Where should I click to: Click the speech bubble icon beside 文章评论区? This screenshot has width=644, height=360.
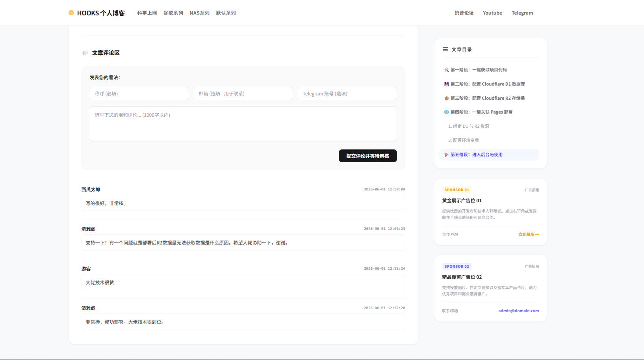pyautogui.click(x=85, y=53)
